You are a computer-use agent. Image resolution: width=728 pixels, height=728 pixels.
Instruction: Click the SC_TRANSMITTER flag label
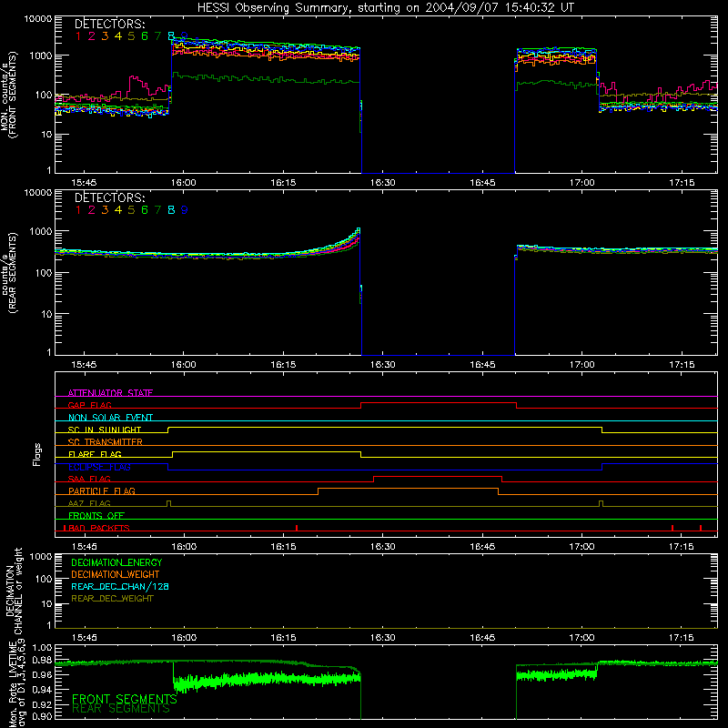106,441
